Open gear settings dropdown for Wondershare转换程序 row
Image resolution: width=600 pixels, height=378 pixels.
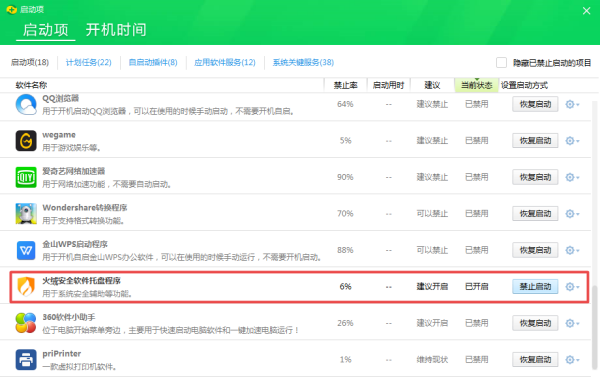coord(572,213)
